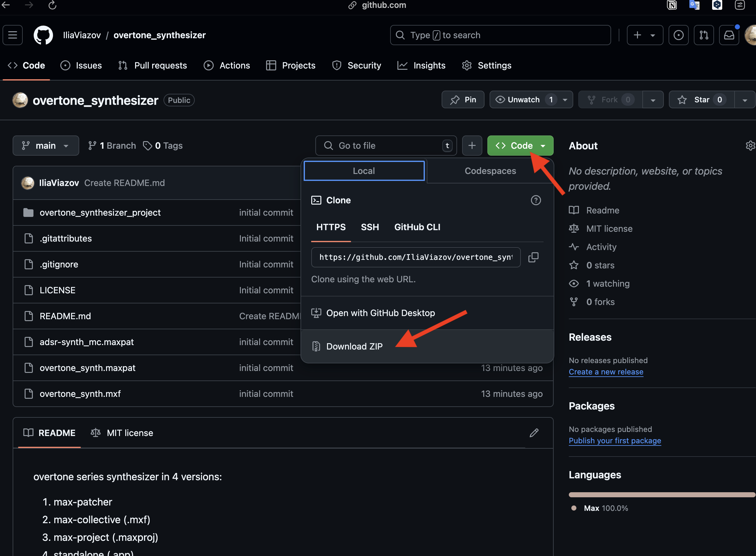The height and width of the screenshot is (556, 756).
Task: Open the 'Create README.md' commit message
Action: coord(124,183)
